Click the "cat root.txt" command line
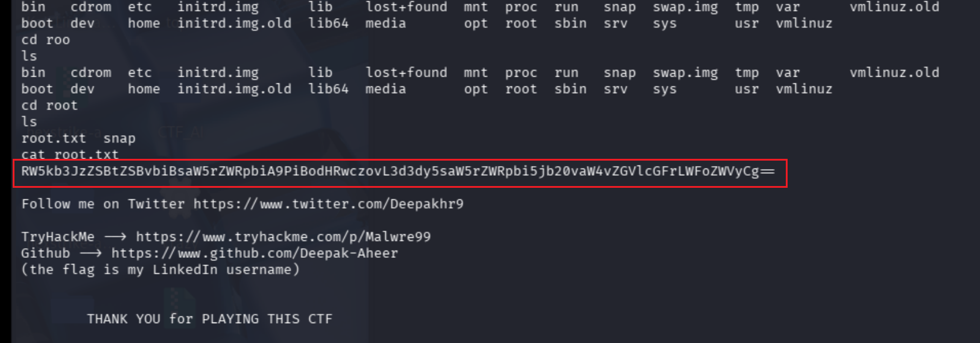The image size is (980, 343). pyautogui.click(x=70, y=155)
